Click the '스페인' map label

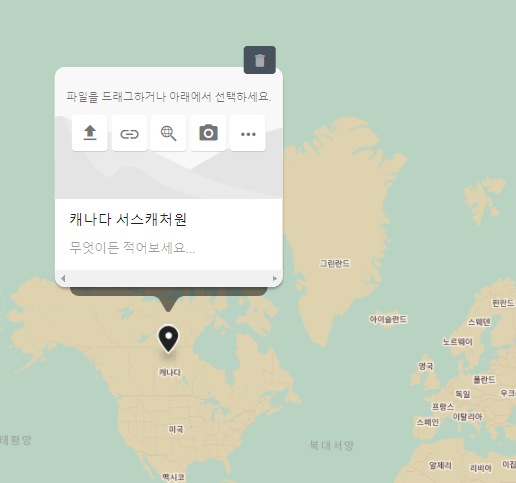[x=428, y=422]
